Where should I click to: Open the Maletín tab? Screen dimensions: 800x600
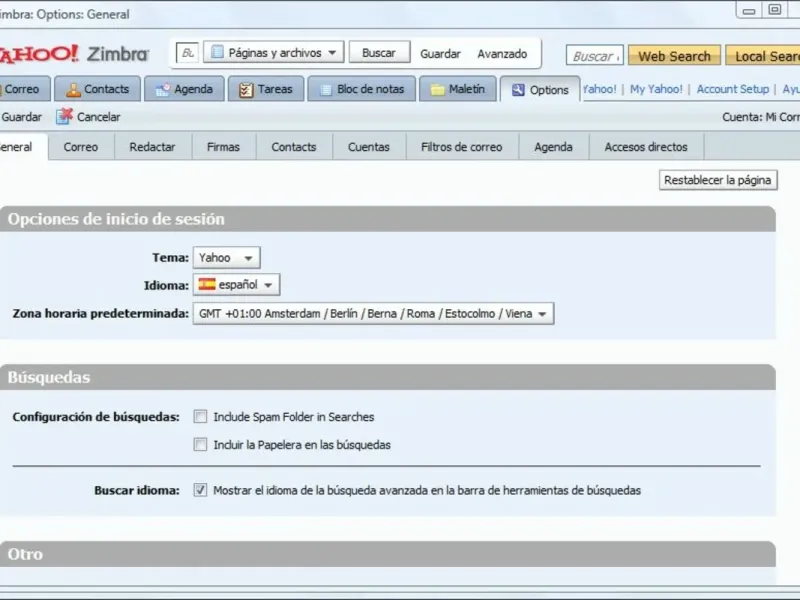click(x=458, y=89)
